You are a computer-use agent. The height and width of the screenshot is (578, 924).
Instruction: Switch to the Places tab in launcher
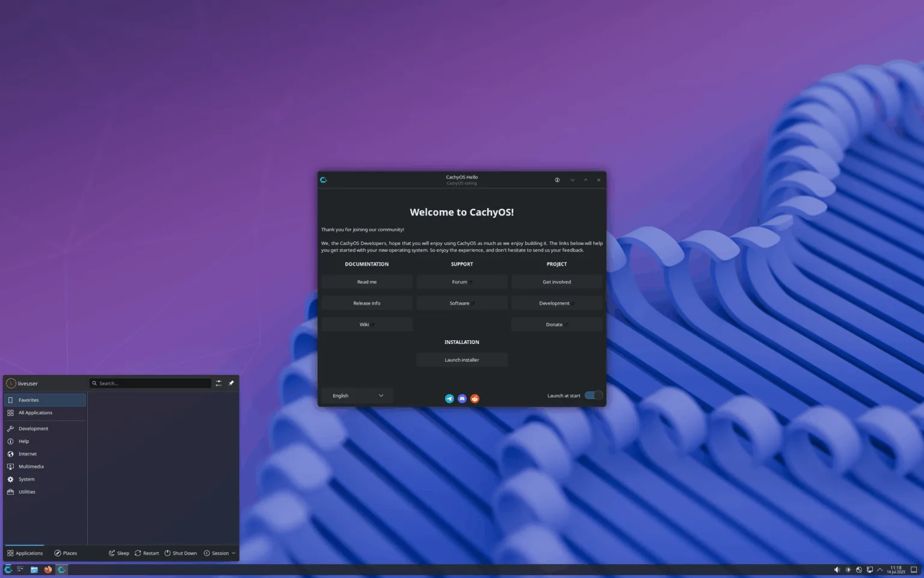click(66, 553)
